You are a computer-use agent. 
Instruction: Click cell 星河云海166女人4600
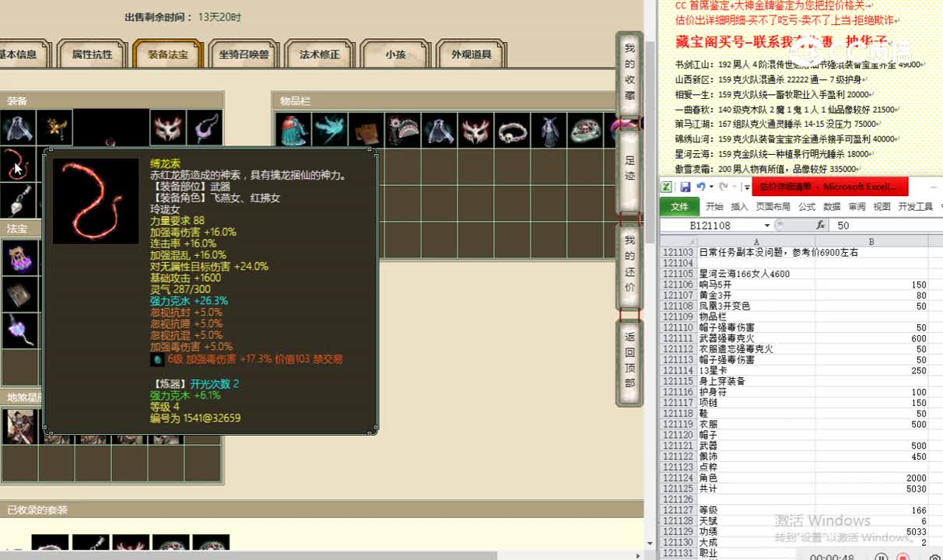(755, 274)
